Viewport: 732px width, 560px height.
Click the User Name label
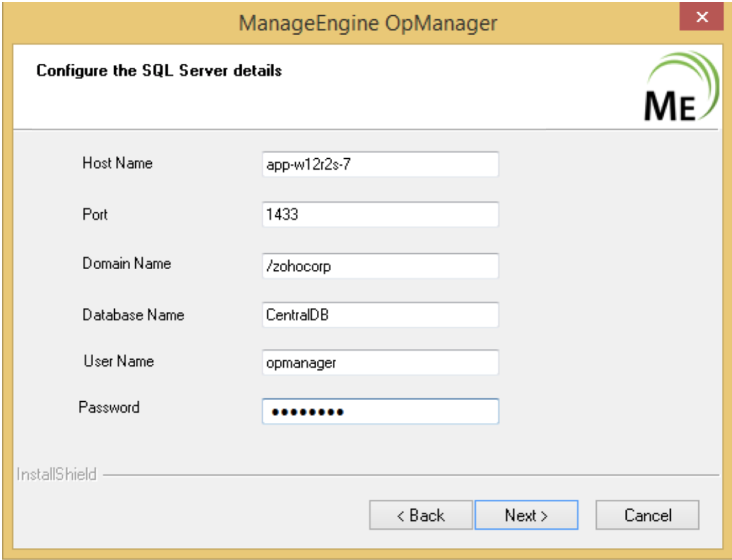pyautogui.click(x=119, y=362)
